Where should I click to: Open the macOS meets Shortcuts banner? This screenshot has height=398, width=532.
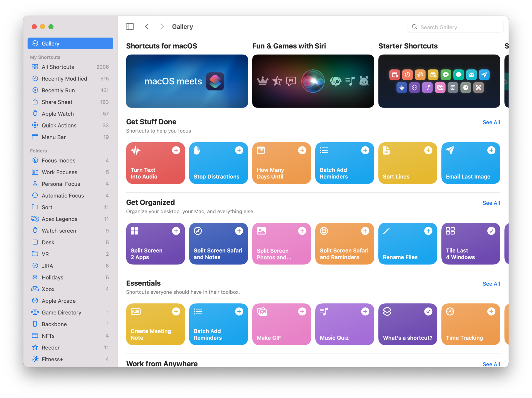tap(187, 81)
